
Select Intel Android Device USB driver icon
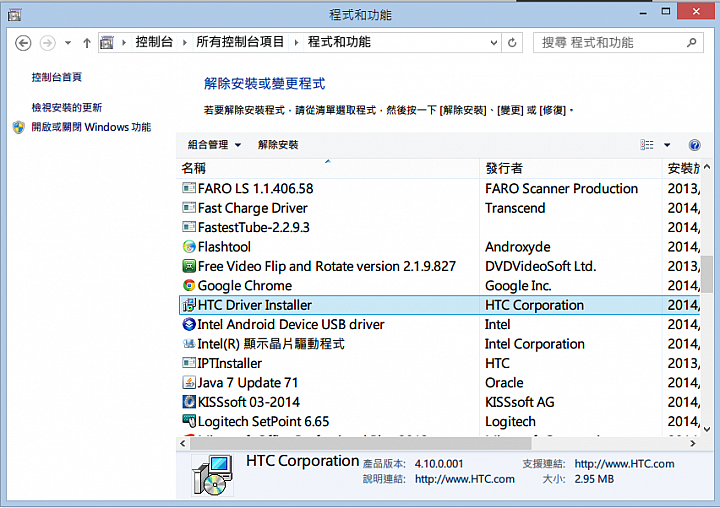tap(189, 324)
